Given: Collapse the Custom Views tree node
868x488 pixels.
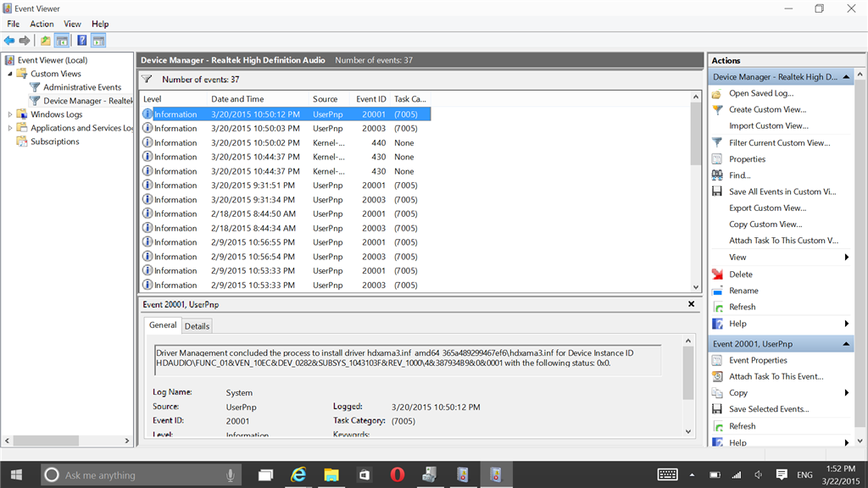Looking at the screenshot, I should 10,74.
